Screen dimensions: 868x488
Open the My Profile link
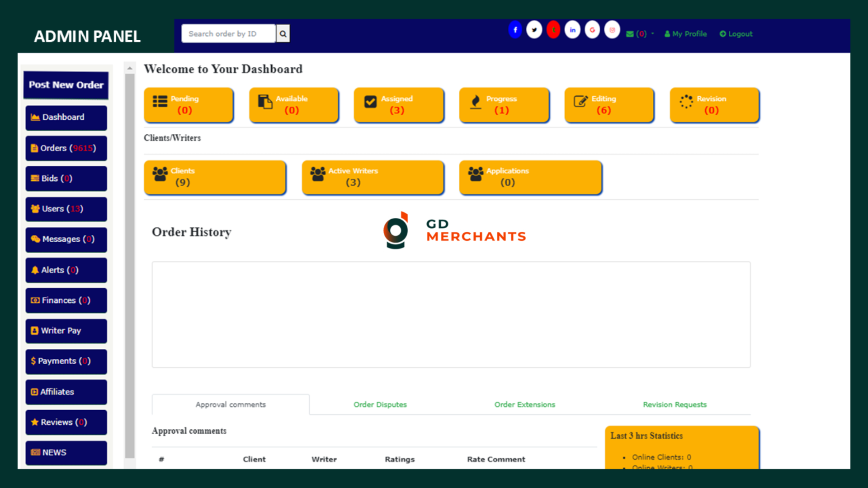click(x=685, y=34)
